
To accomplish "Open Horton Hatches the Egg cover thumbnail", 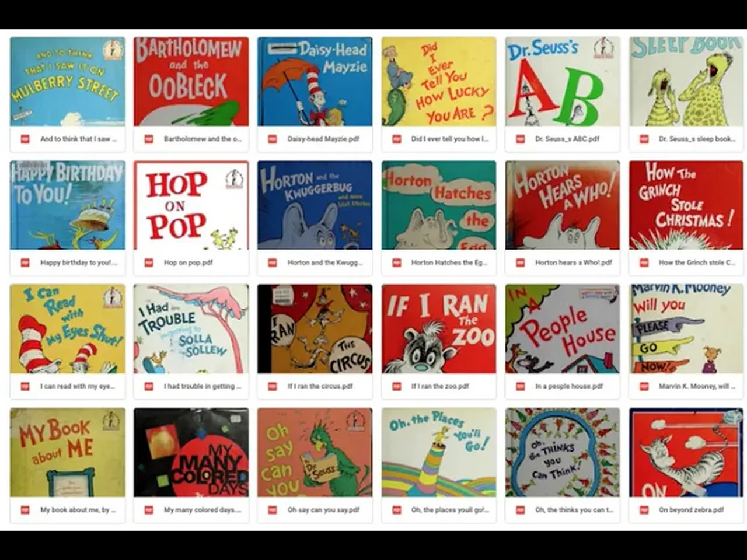I will [x=439, y=205].
